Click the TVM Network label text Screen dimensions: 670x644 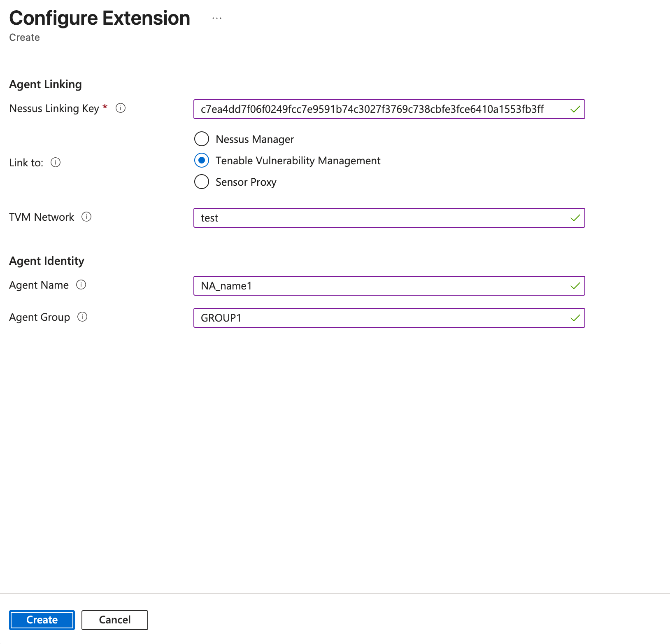tap(42, 217)
